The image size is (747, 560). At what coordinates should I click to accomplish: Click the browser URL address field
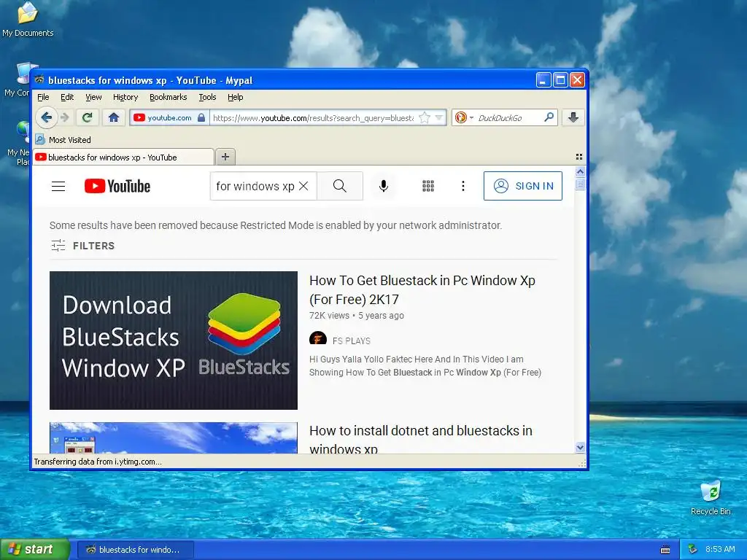[313, 117]
